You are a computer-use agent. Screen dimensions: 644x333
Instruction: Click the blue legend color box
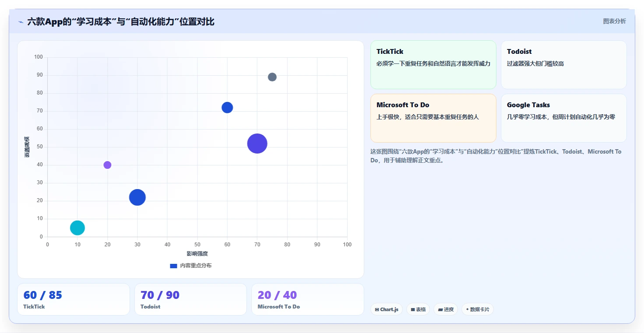point(173,266)
